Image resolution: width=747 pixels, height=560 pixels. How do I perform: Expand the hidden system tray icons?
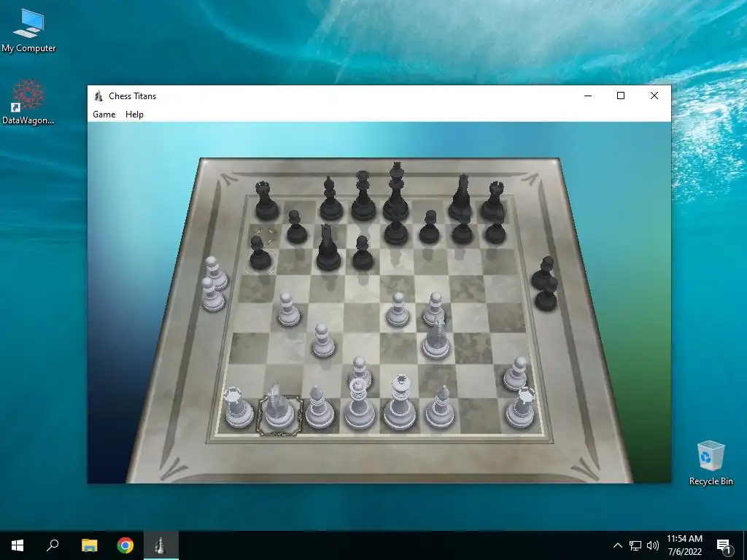coord(617,545)
